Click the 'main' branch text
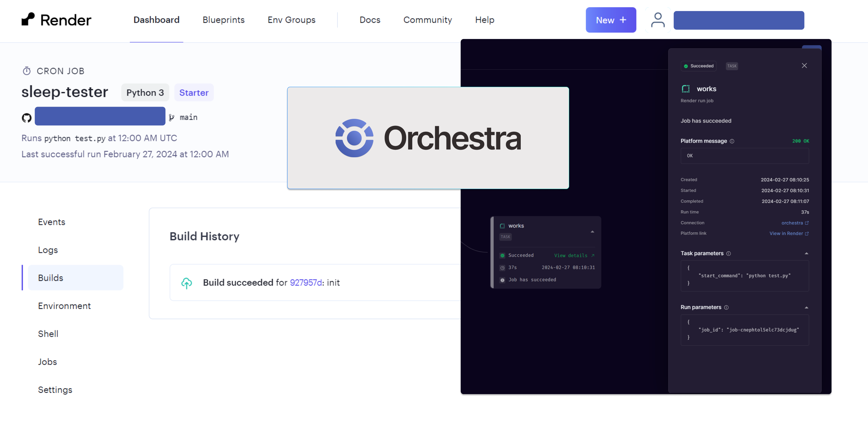This screenshot has height=434, width=868. coord(188,117)
